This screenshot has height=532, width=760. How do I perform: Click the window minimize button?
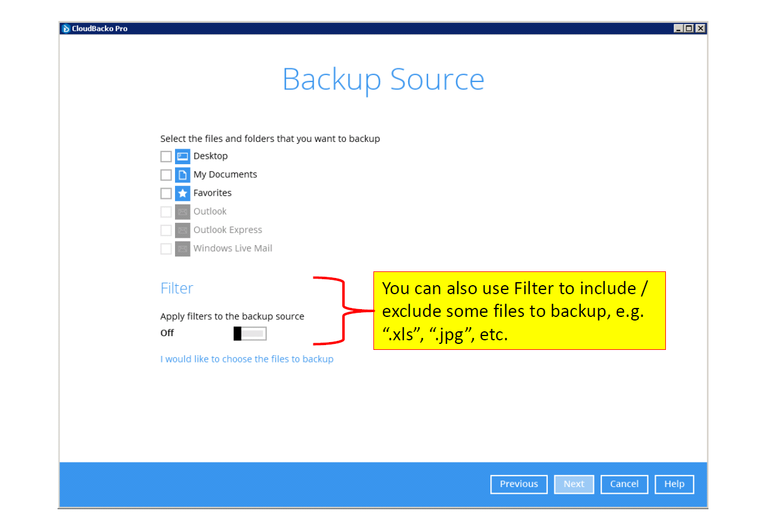[677, 28]
